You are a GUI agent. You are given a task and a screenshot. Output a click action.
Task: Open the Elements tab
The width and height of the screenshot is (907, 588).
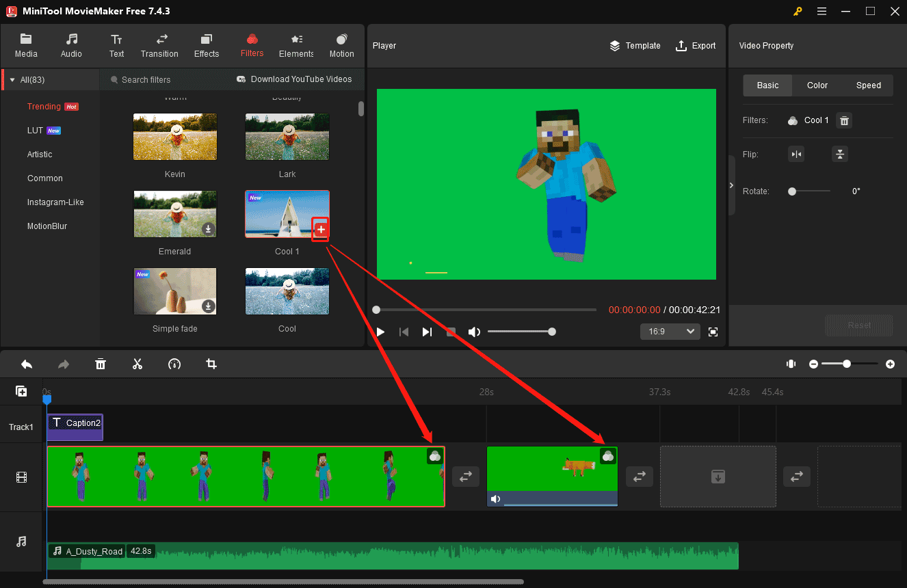coord(296,46)
